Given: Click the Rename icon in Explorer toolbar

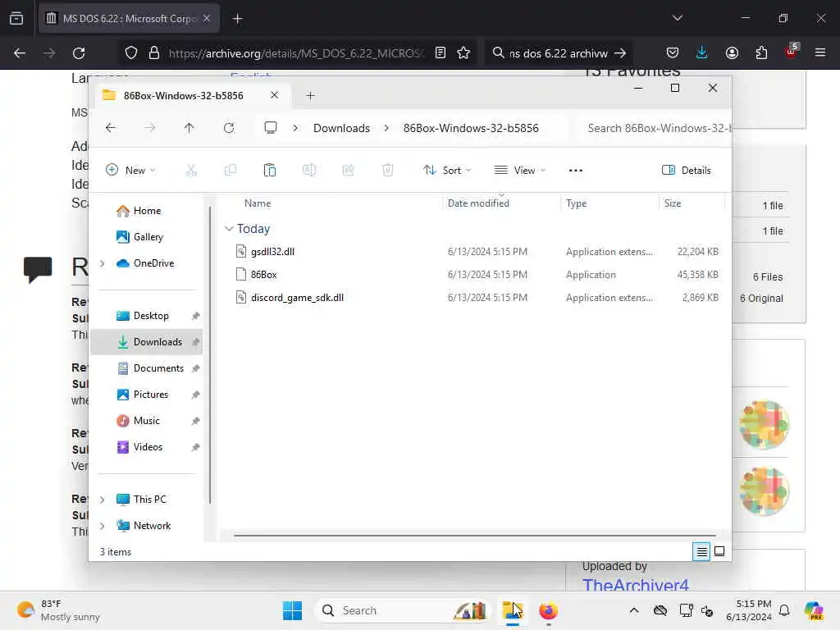Looking at the screenshot, I should 309,171.
